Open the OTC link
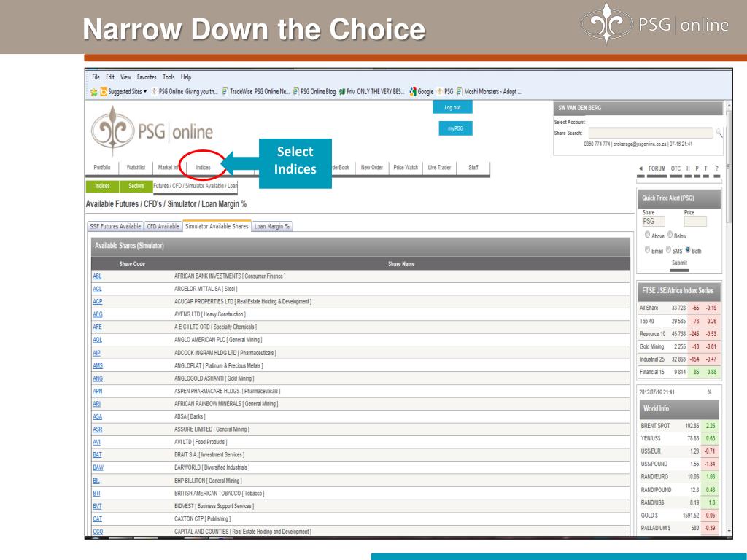 [x=676, y=168]
